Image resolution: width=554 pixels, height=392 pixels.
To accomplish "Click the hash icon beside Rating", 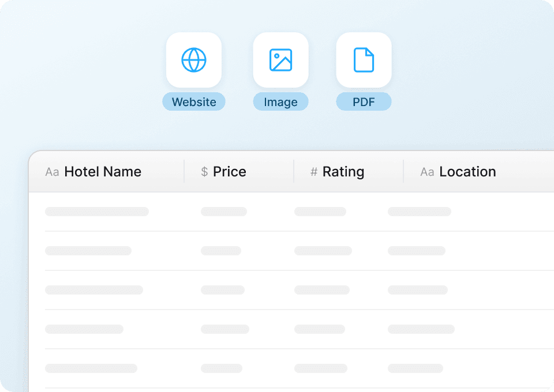I will coord(314,172).
